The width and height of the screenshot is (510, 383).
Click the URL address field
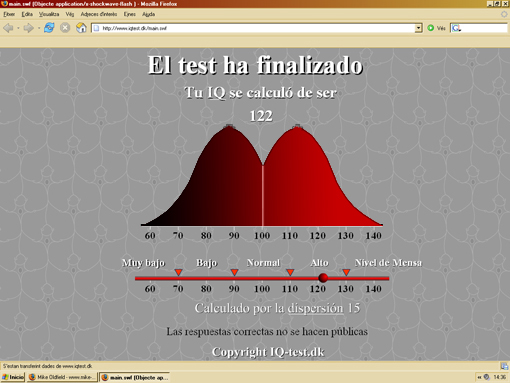point(257,28)
